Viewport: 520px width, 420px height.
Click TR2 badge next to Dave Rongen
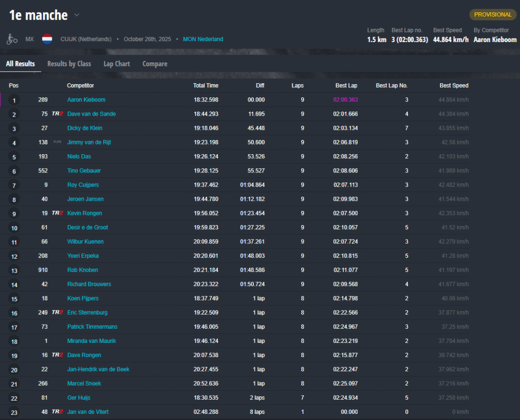click(57, 356)
